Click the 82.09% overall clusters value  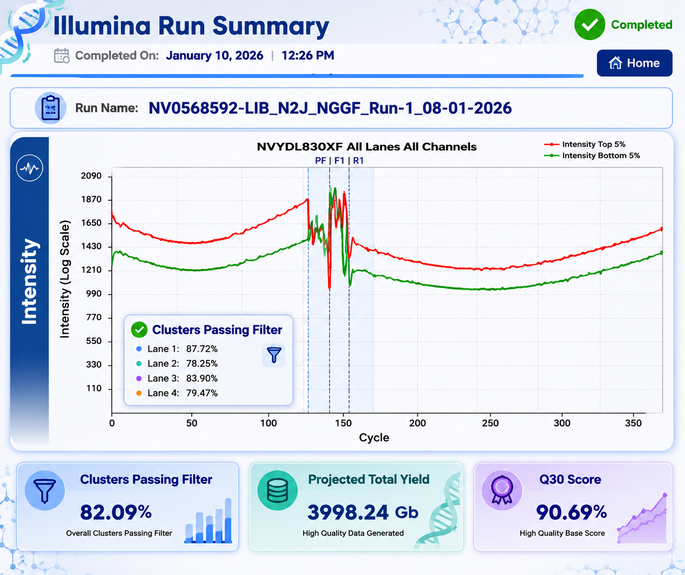pos(116,512)
